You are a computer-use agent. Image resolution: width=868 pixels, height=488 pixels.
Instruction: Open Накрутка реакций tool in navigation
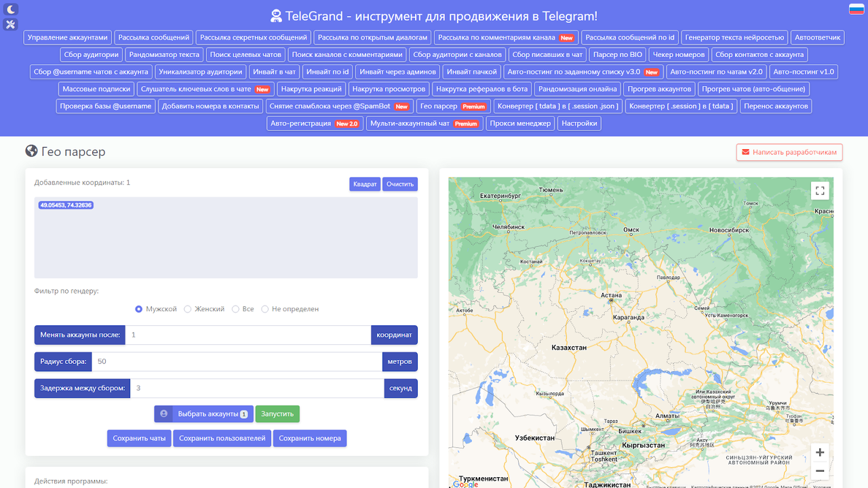[311, 88]
